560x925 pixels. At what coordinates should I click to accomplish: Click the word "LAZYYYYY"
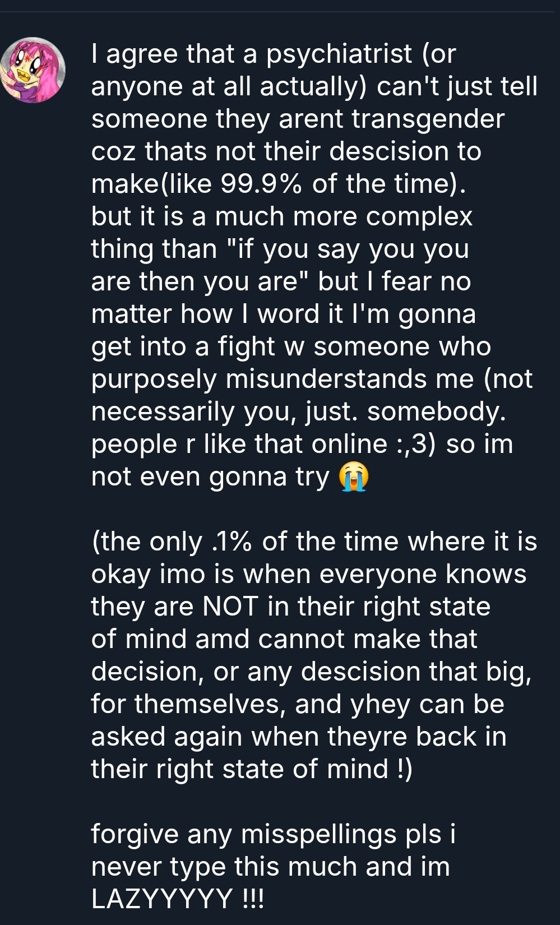162,900
